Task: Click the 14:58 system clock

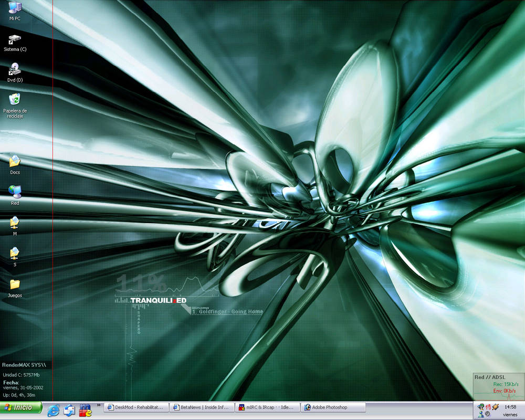Action: (x=510, y=407)
